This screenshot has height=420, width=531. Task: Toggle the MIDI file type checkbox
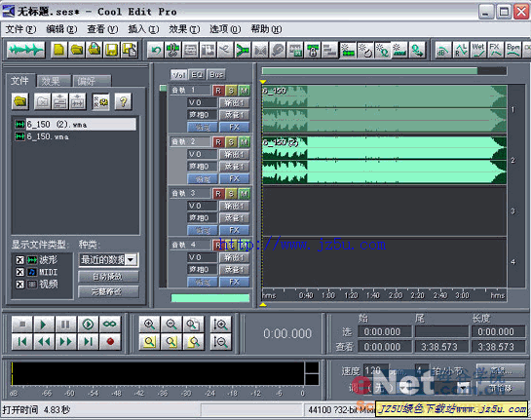point(19,272)
